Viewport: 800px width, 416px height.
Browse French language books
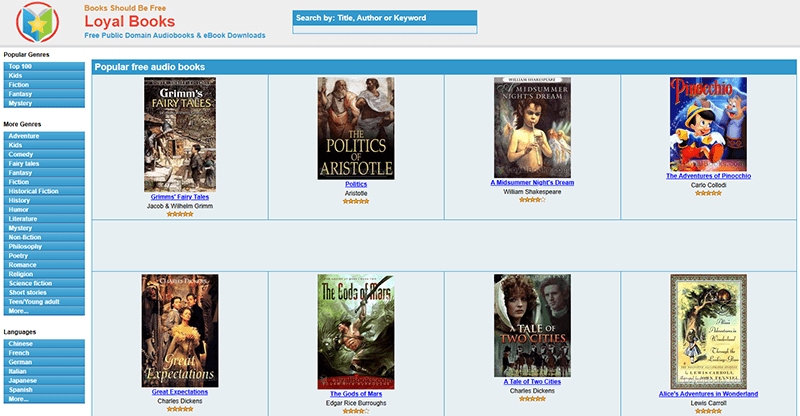click(x=44, y=353)
